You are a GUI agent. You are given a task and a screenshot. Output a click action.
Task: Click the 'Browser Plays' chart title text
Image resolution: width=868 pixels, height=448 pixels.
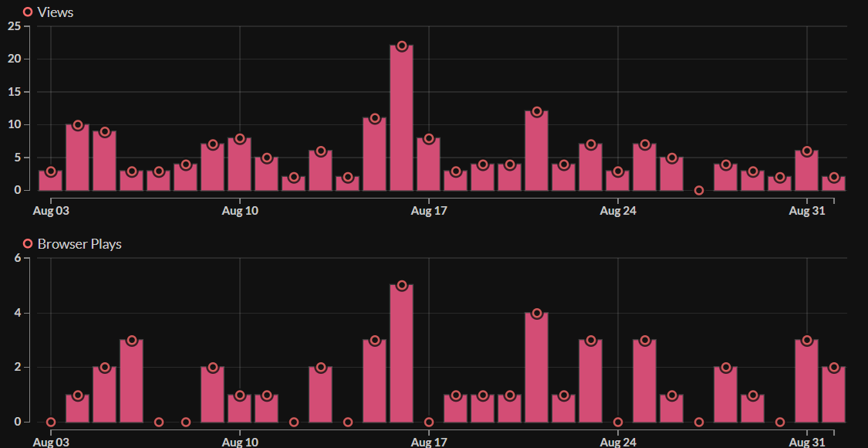tap(79, 244)
